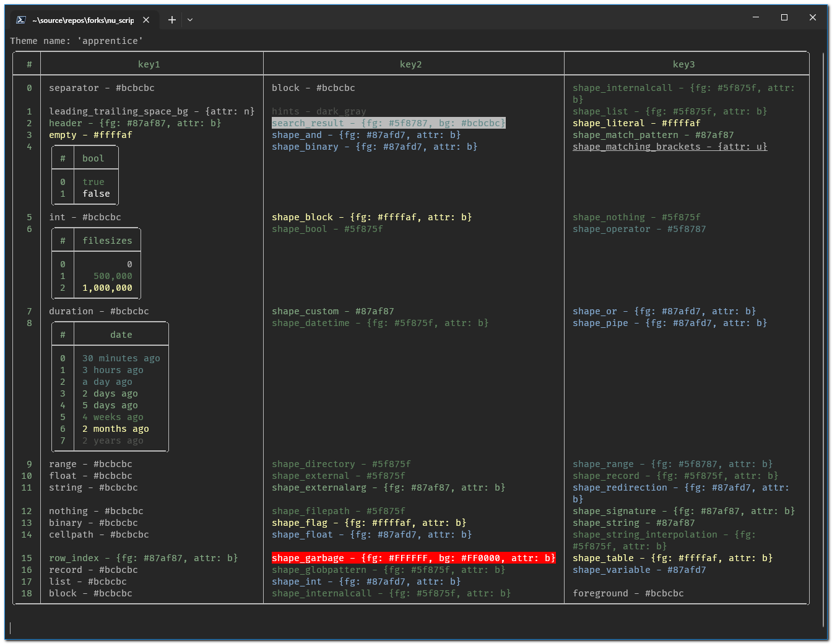Click 'cellpath - #bcbcbc' text
This screenshot has height=644, width=832.
(x=99, y=535)
